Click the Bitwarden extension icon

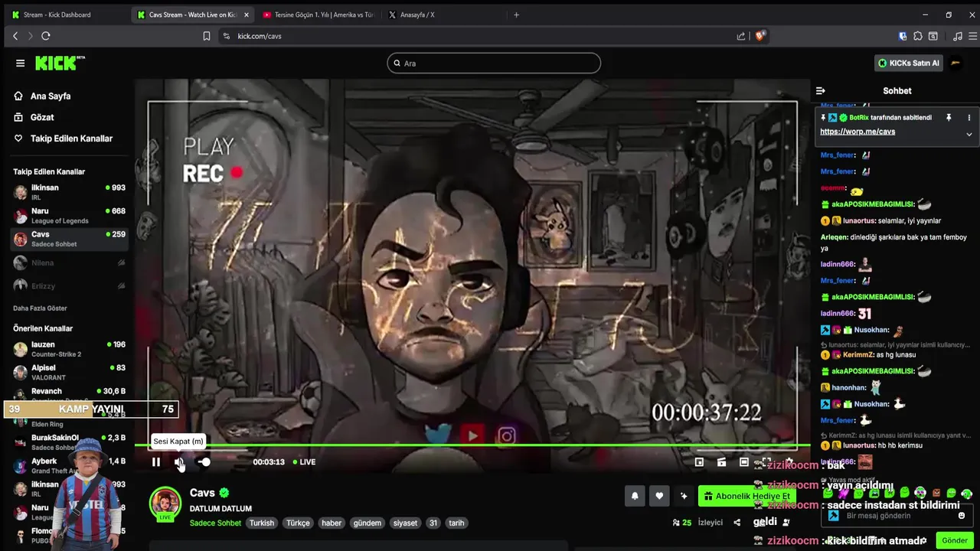click(903, 36)
